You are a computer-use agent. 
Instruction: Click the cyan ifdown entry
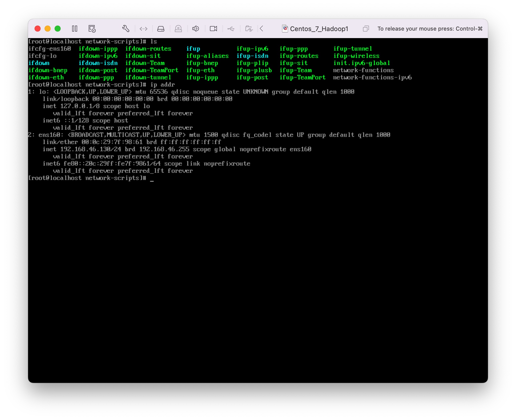(39, 63)
